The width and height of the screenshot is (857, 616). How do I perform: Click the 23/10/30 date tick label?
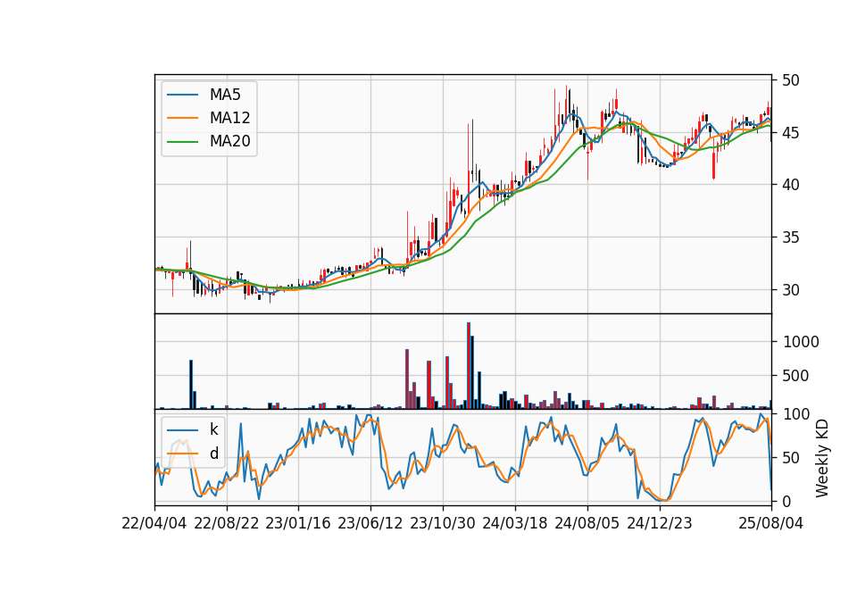click(442, 523)
